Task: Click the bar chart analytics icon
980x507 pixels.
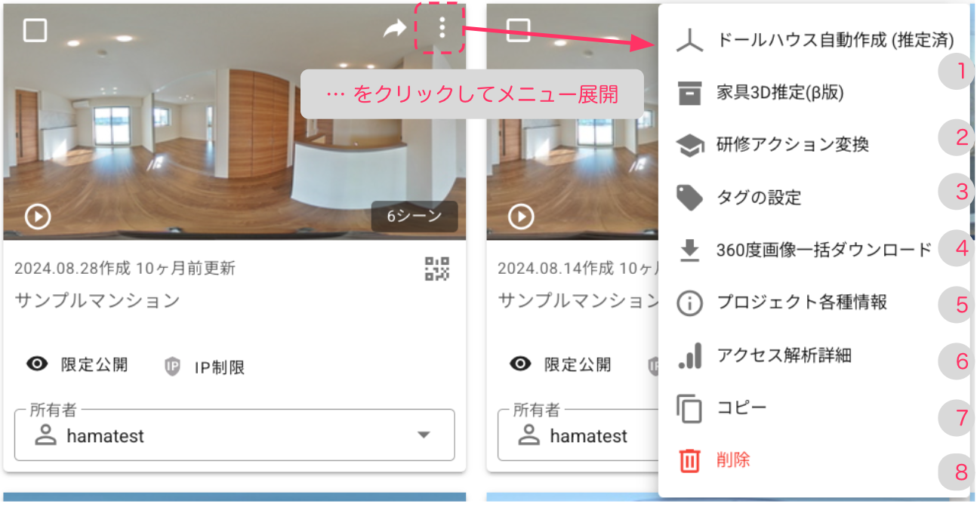Action: (x=689, y=355)
